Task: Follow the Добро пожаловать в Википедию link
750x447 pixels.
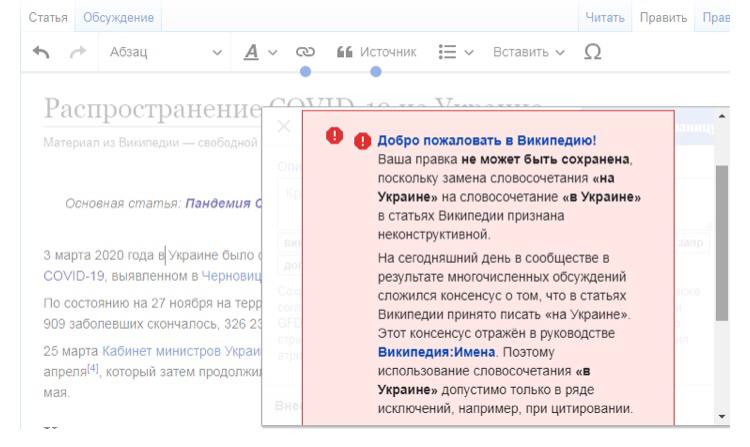Action: [486, 140]
